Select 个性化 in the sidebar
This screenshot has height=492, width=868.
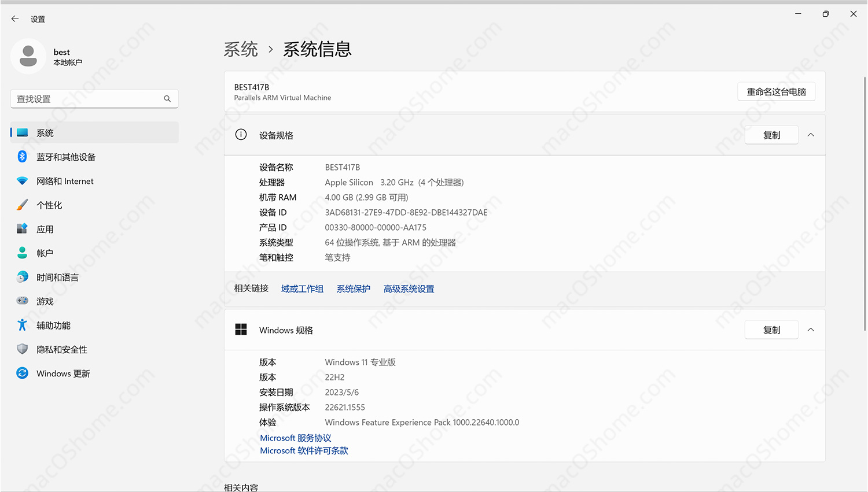coord(94,205)
